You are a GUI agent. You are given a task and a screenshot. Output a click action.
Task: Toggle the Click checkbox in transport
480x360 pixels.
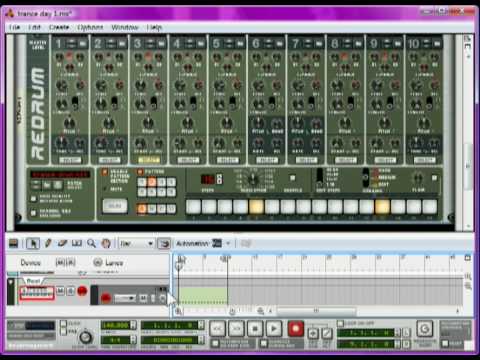[64, 323]
